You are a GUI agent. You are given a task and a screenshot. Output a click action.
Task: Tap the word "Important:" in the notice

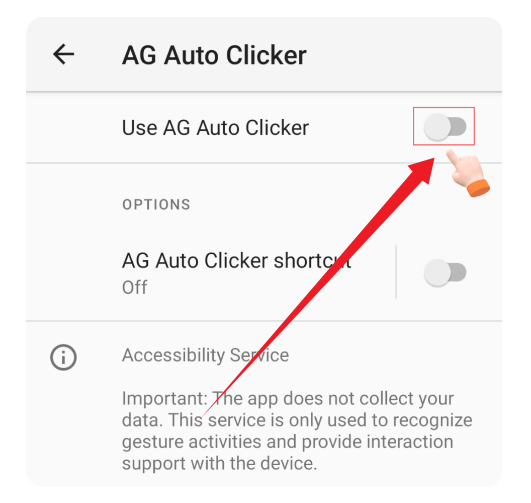point(165,399)
